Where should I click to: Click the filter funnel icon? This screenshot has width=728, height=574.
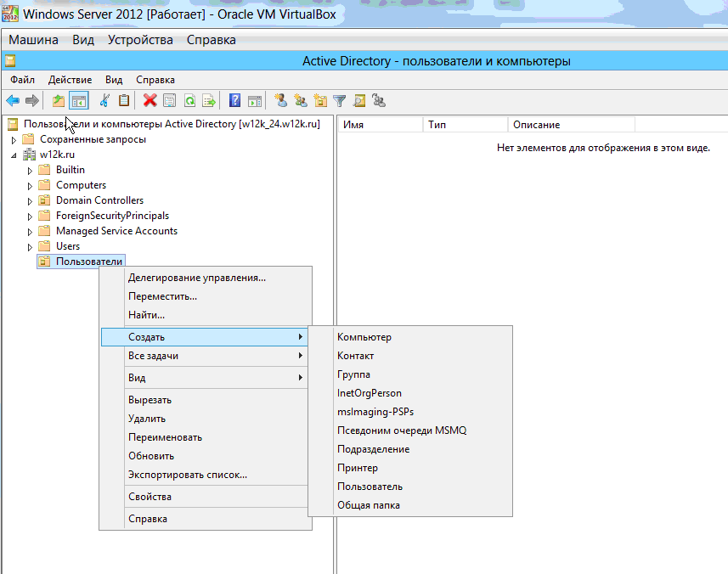point(340,100)
